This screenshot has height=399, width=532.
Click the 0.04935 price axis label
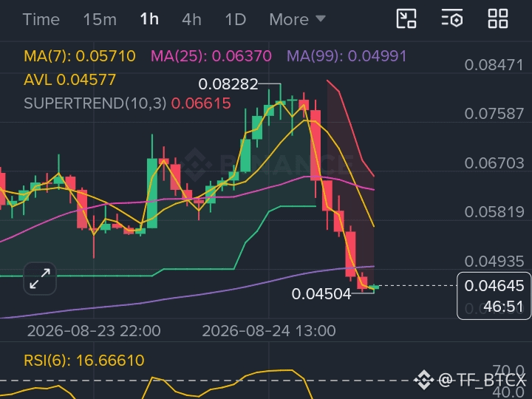click(x=494, y=262)
